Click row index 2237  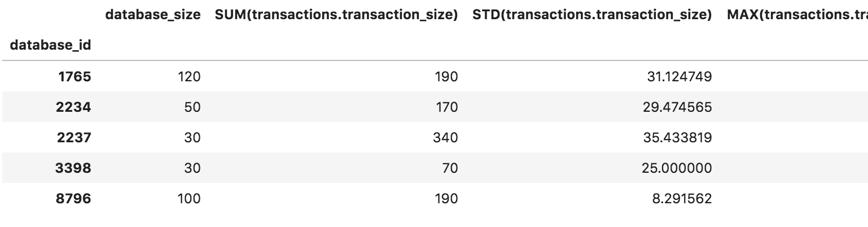pyautogui.click(x=73, y=137)
